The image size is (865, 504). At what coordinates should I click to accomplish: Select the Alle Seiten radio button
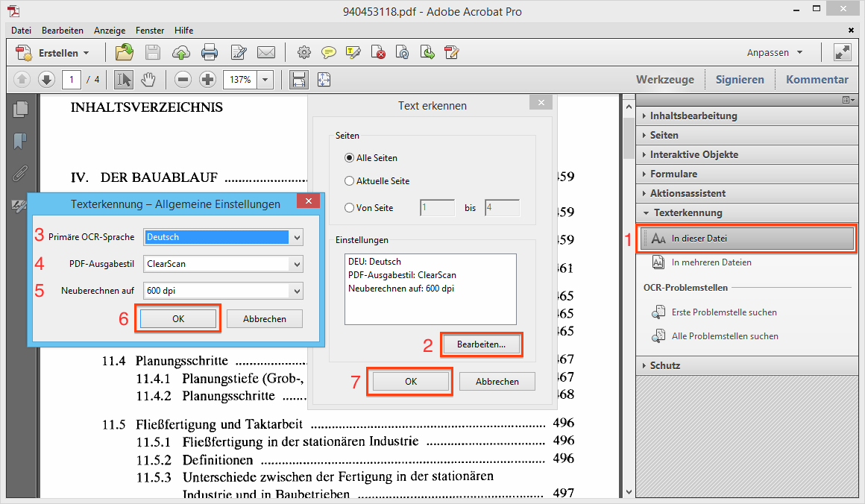(x=349, y=158)
